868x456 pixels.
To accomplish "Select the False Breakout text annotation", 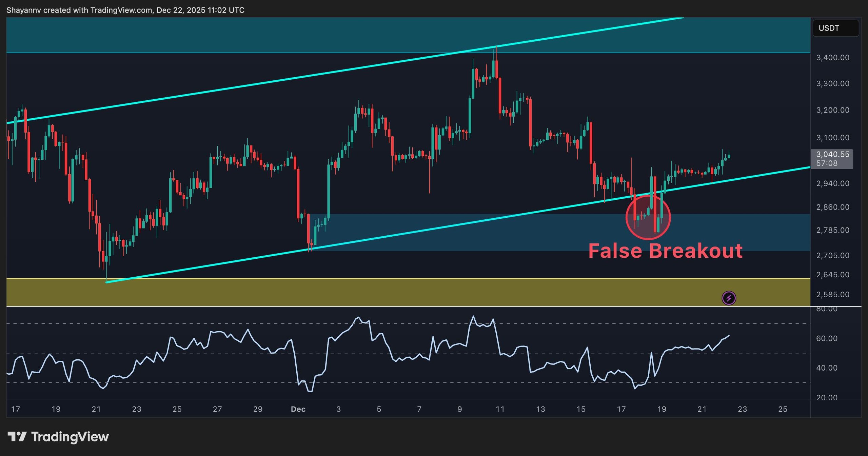I will (665, 251).
